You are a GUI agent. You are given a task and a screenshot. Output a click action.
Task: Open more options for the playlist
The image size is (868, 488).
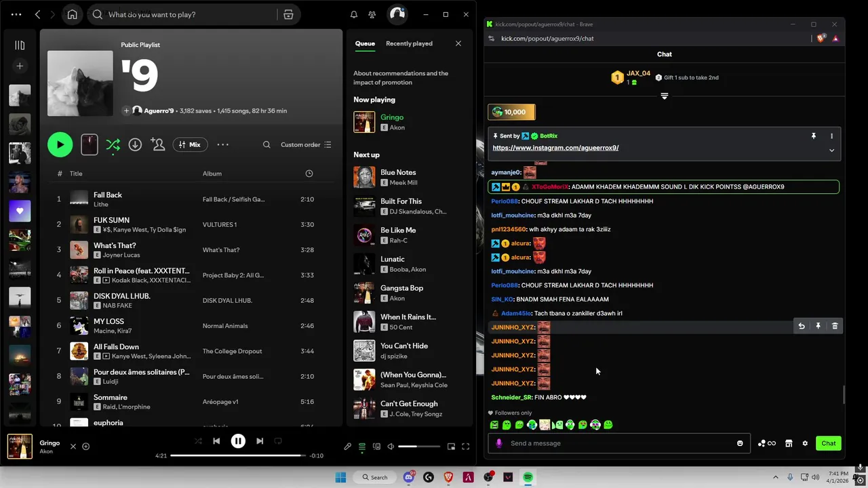[x=222, y=144]
